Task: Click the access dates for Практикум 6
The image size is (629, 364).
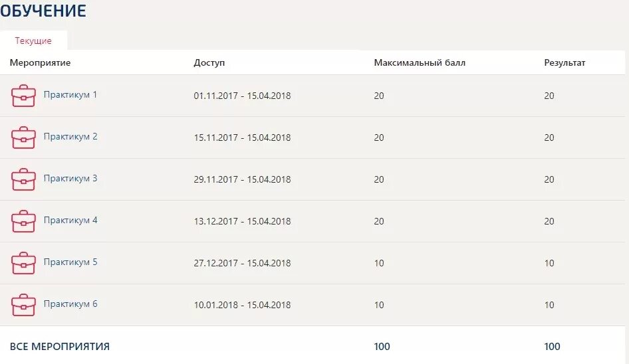Action: [242, 305]
